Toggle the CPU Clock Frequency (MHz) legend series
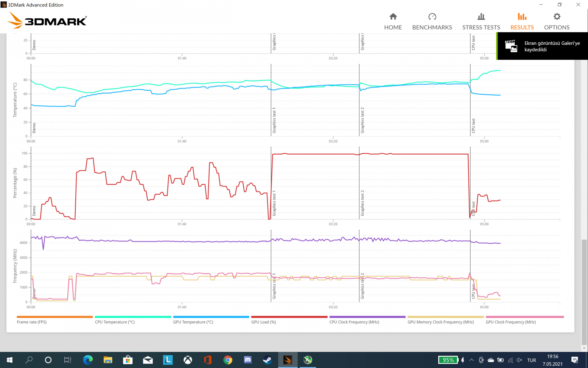 coord(367,320)
